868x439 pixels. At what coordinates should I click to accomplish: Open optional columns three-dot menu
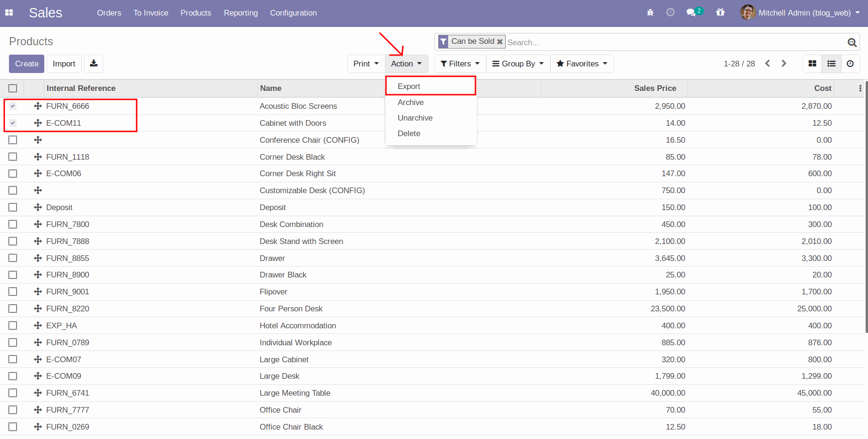(860, 88)
